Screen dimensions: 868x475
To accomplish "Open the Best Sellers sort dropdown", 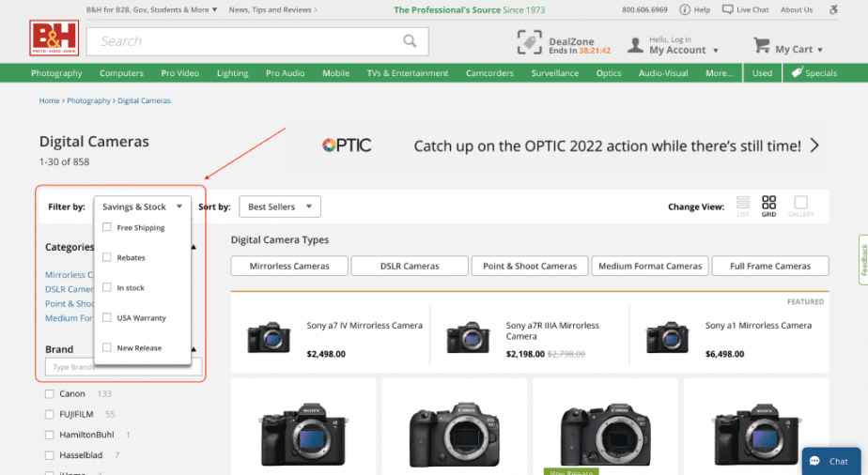I will click(280, 207).
